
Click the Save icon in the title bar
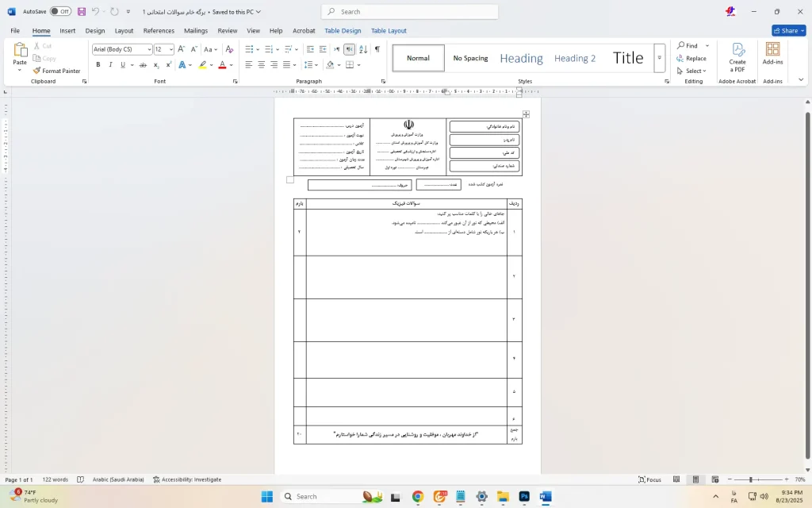coord(82,11)
